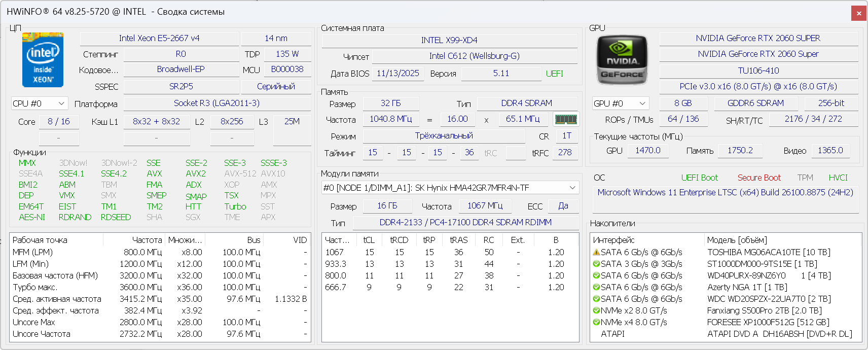Click the SR2P5 SSPEC value

coord(181,86)
